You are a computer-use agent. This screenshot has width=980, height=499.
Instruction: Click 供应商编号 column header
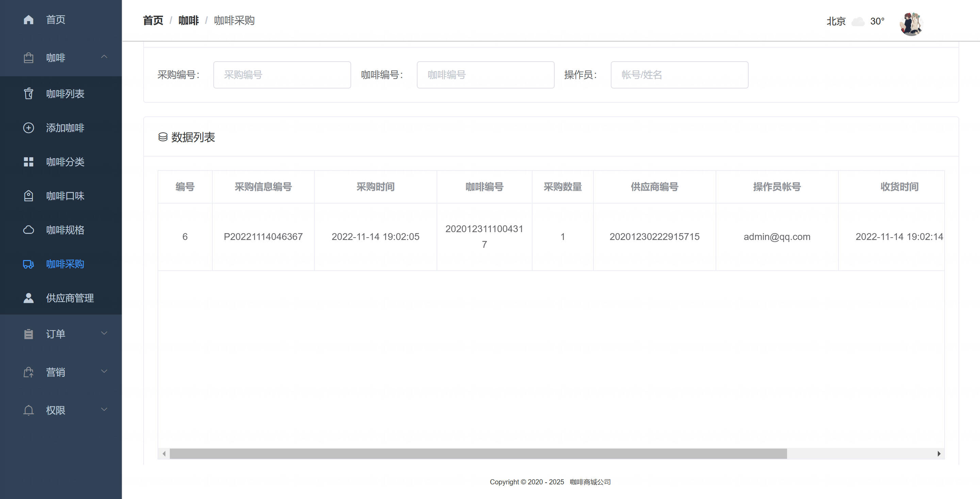point(655,187)
